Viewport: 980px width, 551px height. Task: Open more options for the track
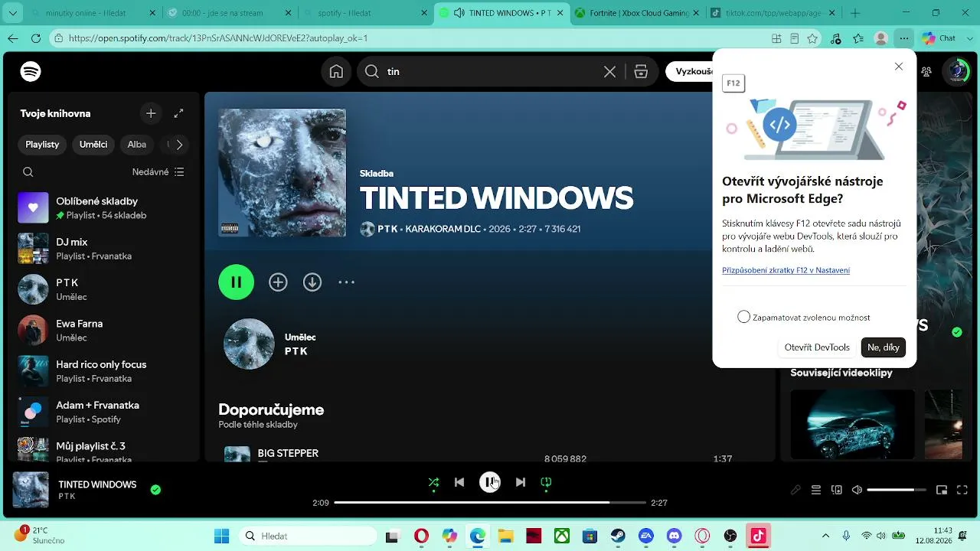click(347, 282)
